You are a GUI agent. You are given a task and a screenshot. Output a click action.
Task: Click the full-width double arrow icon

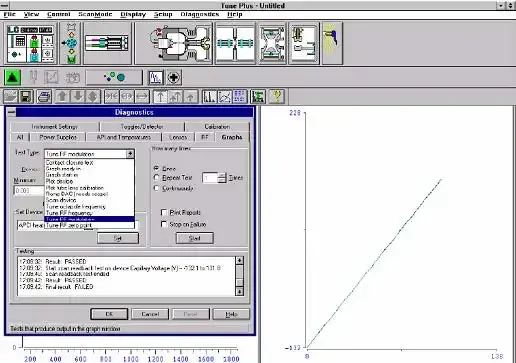point(142,97)
